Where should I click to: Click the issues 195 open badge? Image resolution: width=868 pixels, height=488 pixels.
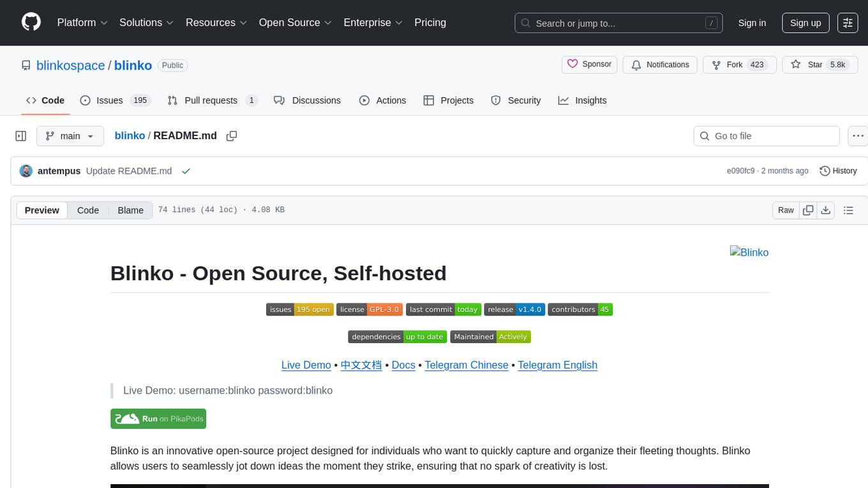[300, 309]
